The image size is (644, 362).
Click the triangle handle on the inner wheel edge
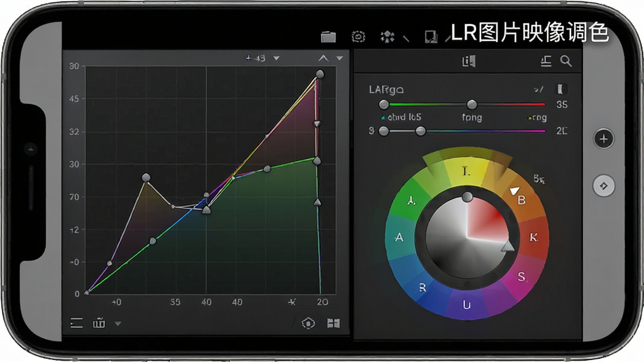(508, 246)
